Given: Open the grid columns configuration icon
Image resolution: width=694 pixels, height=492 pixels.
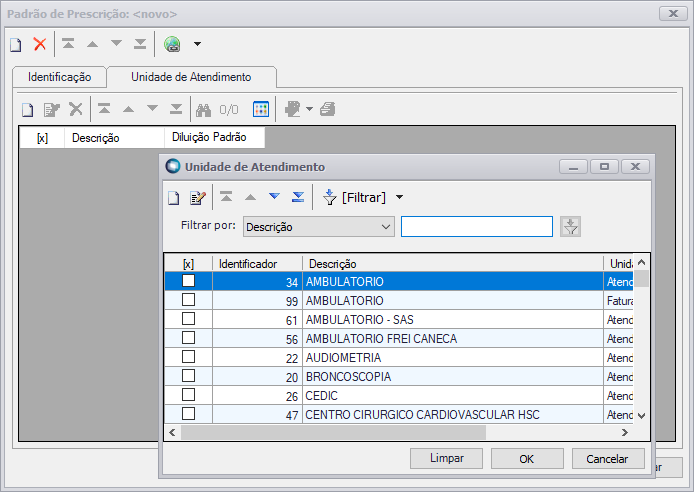Looking at the screenshot, I should tap(261, 109).
